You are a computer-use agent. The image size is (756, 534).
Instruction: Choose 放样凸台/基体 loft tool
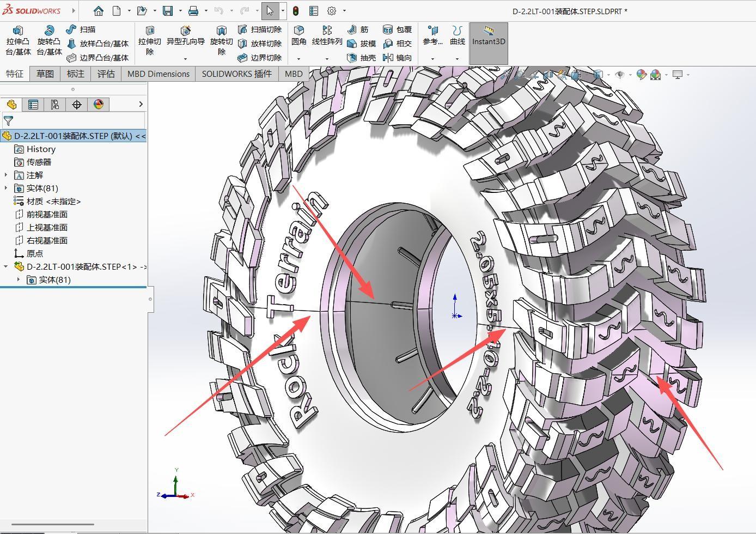point(97,44)
